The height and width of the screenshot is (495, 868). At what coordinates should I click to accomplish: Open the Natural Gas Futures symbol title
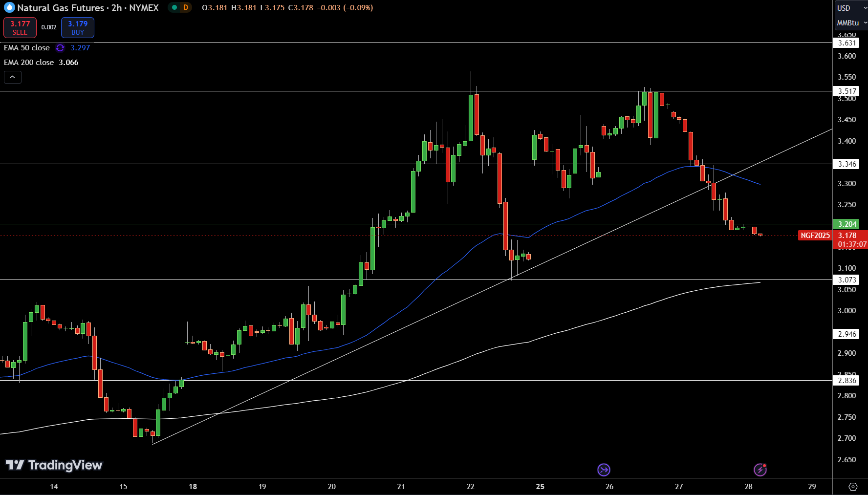point(88,8)
